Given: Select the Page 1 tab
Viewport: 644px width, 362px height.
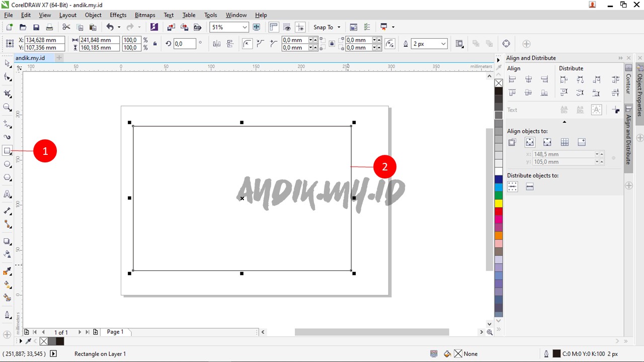Looking at the screenshot, I should 115,332.
